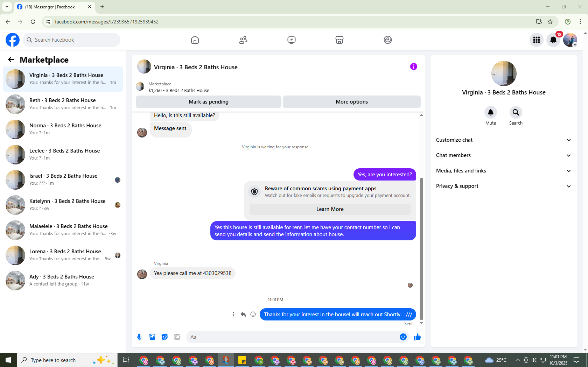The width and height of the screenshot is (588, 367).
Task: Open a new browser tab
Action: [x=102, y=7]
